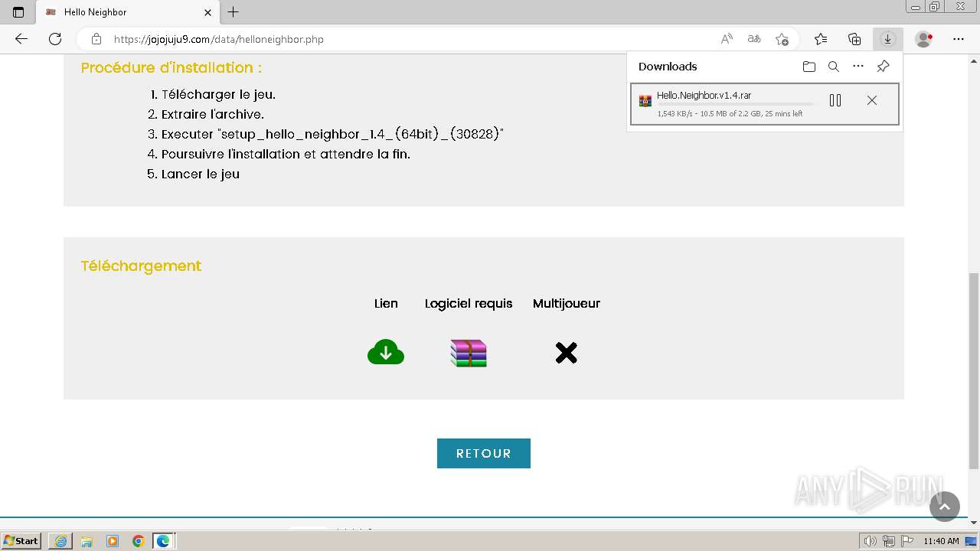Click the Downloads panel title
The image size is (980, 551).
tap(668, 67)
